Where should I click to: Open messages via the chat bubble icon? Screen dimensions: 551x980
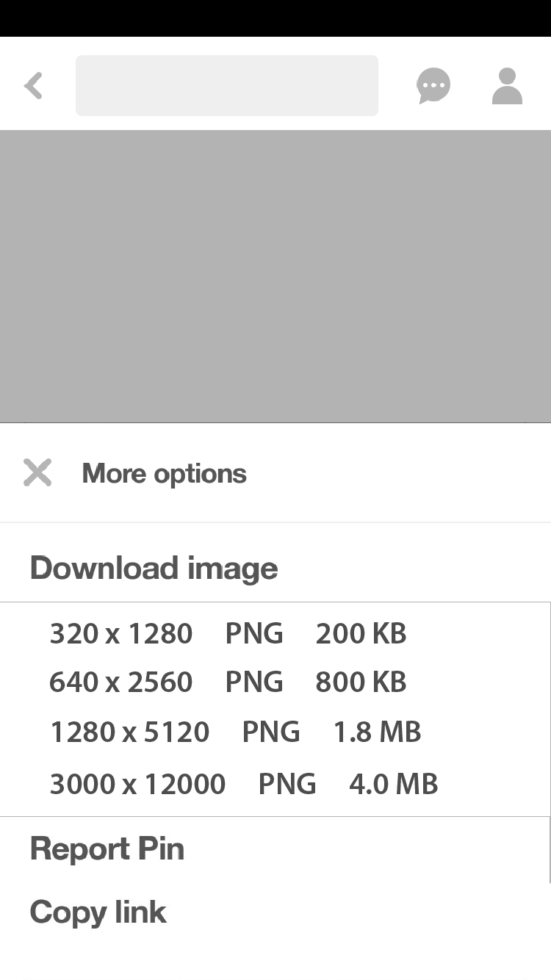[x=433, y=86]
